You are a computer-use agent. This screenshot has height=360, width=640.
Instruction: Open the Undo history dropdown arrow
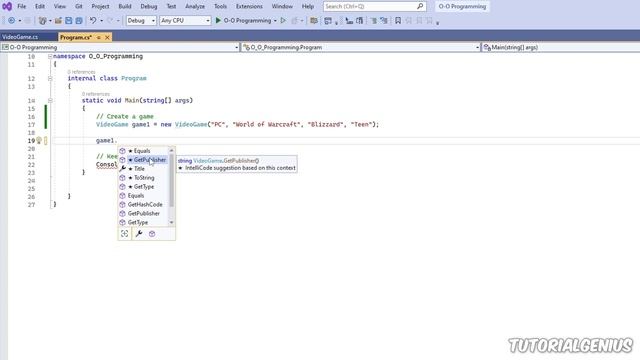[101, 20]
